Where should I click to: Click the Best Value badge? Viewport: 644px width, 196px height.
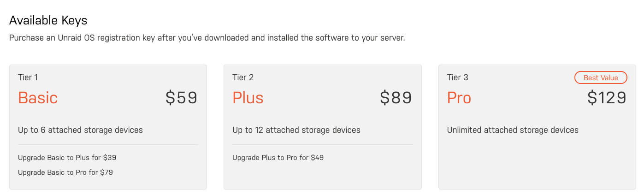coord(601,77)
